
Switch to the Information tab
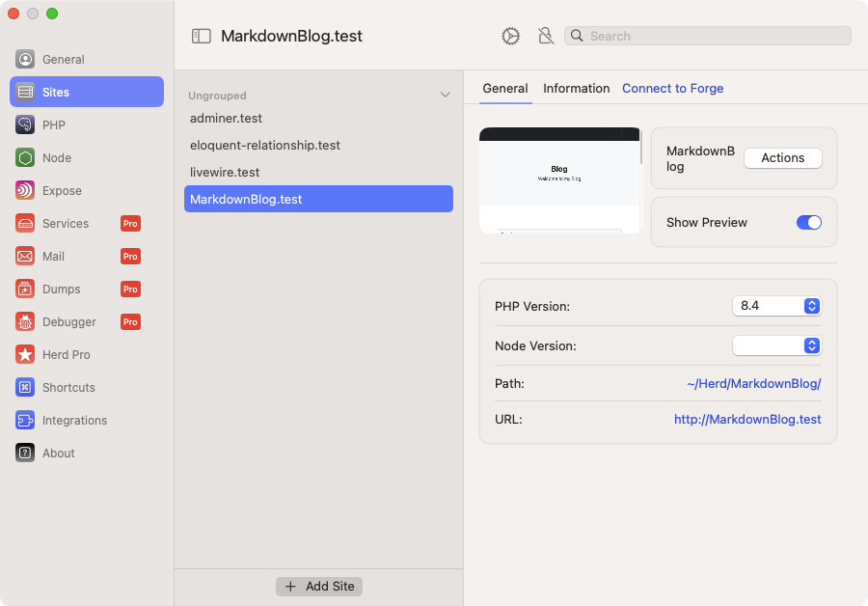point(576,89)
